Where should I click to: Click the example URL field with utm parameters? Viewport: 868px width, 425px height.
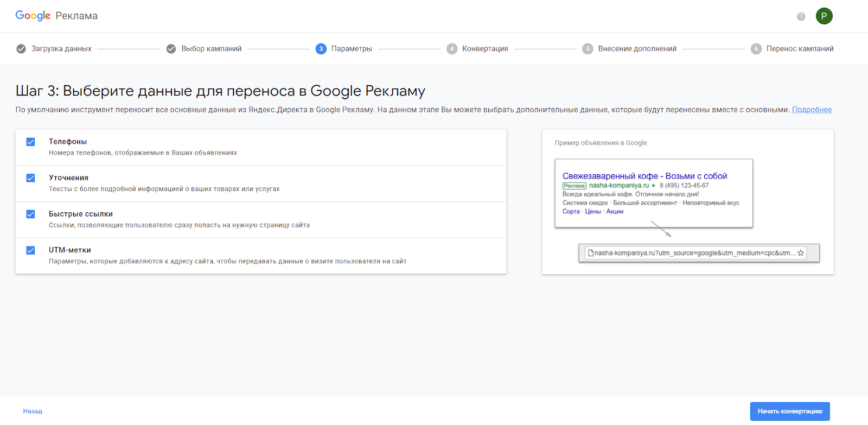click(696, 253)
